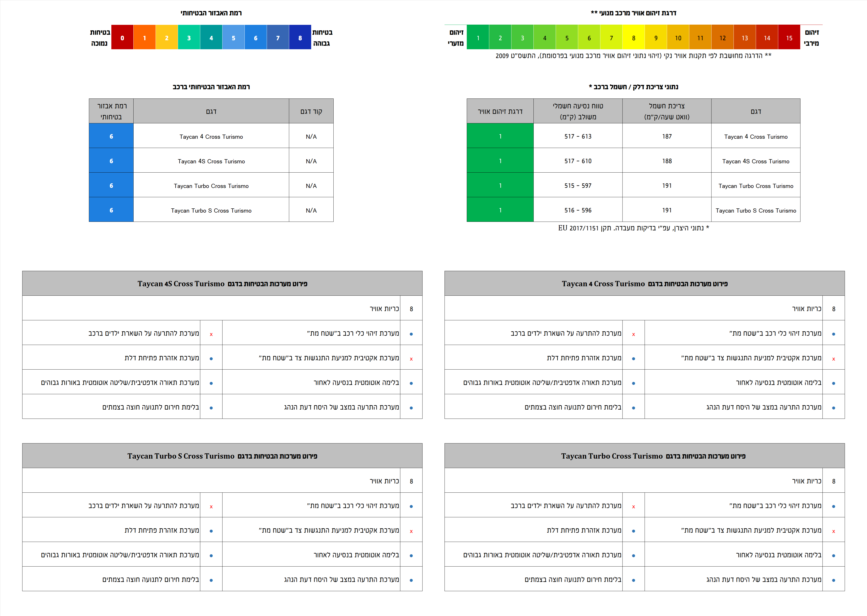Select the green pollution level 1 swatch
The width and height of the screenshot is (867, 616).
pos(478,38)
